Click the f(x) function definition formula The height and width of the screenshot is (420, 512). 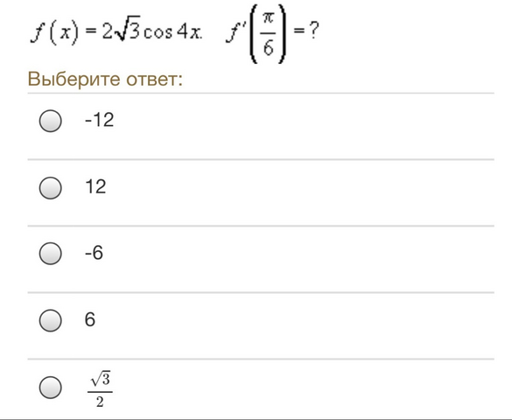pos(116,32)
